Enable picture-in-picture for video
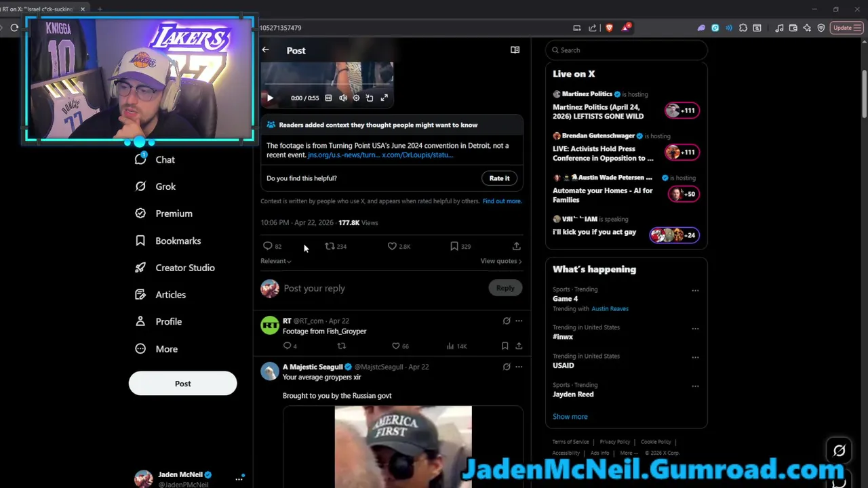The width and height of the screenshot is (868, 488). (370, 98)
